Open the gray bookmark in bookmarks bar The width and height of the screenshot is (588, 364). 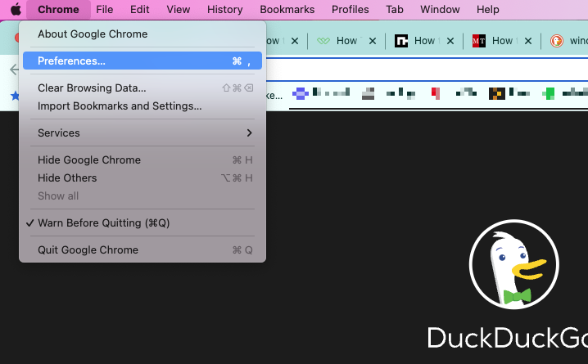click(368, 93)
